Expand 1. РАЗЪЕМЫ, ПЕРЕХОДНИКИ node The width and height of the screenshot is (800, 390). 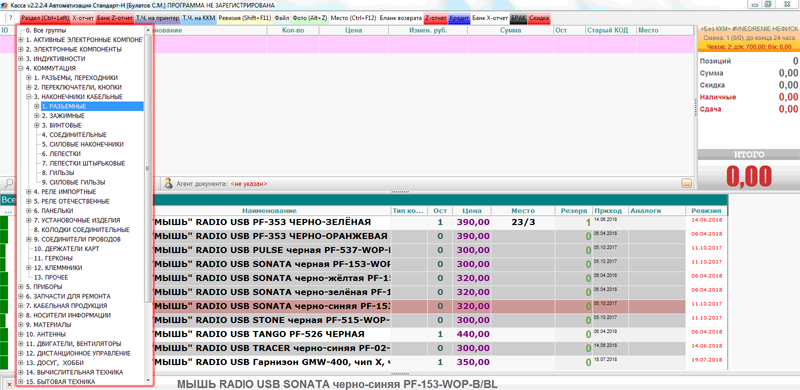click(29, 78)
